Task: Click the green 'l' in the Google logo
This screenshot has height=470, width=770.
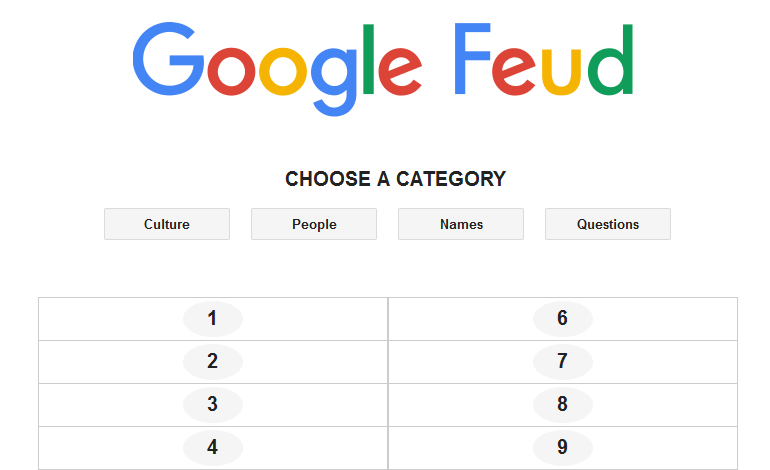Action: [x=368, y=58]
